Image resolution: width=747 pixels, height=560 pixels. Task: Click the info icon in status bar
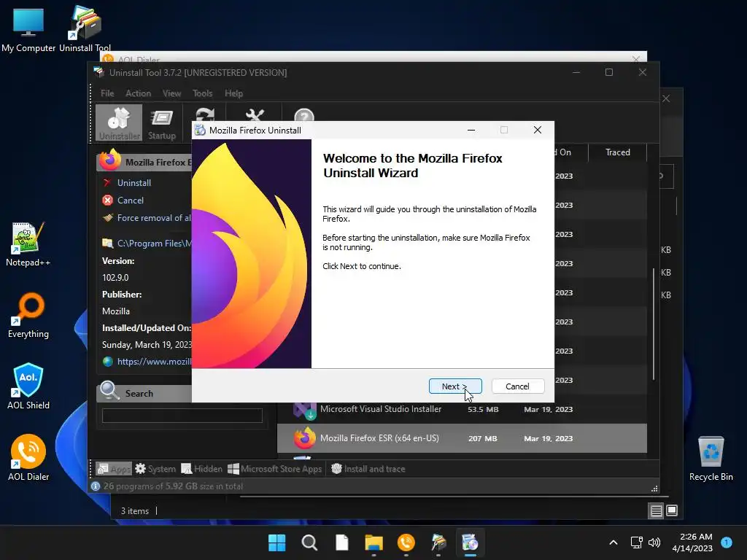[96, 486]
